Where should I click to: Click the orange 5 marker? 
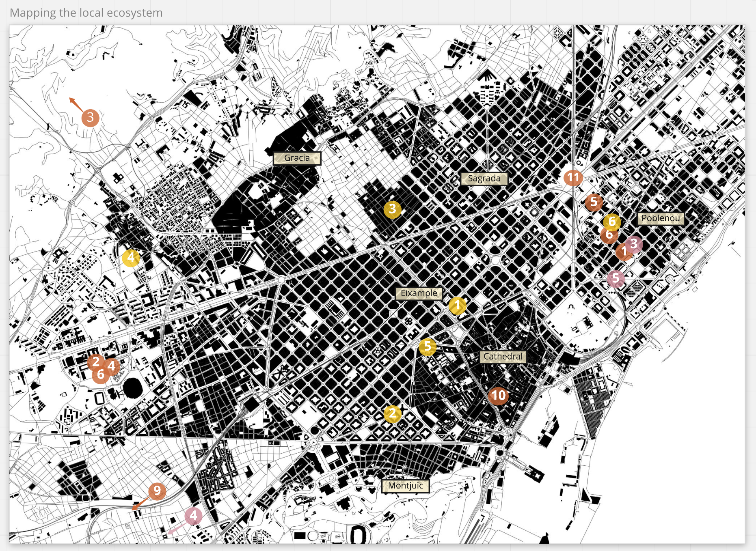[x=594, y=202]
